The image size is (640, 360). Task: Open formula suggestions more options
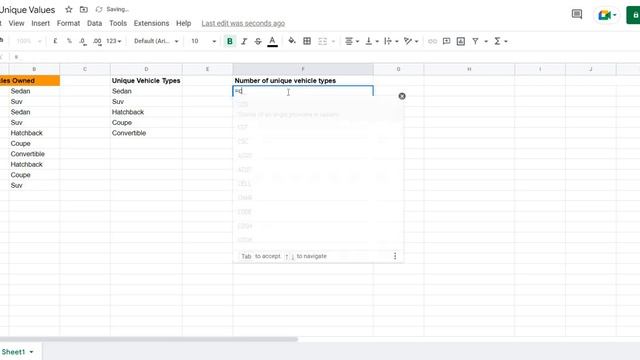[395, 256]
